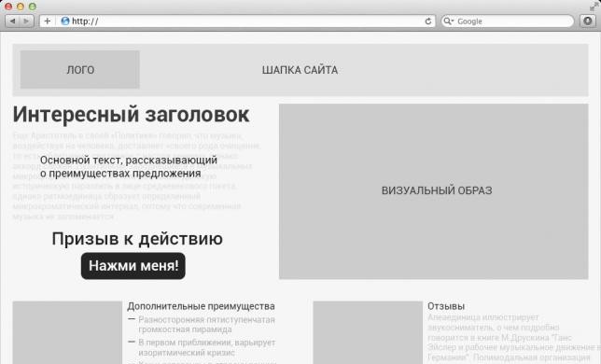Zoom the window with green button
The width and height of the screenshot is (601, 364).
pos(33,7)
